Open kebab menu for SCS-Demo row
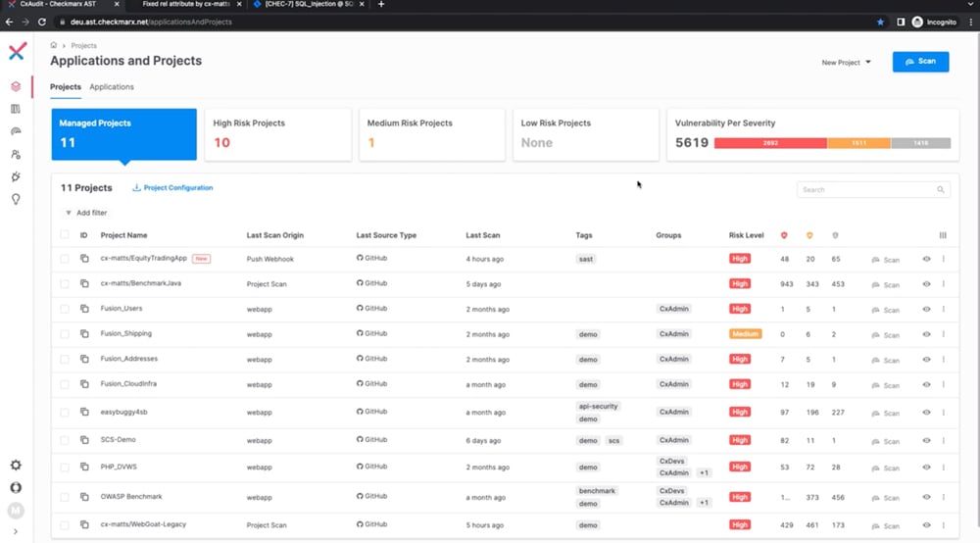 point(944,440)
